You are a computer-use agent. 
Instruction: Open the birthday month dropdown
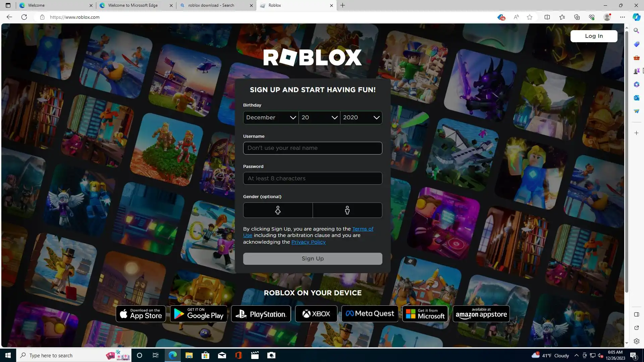[271, 118]
